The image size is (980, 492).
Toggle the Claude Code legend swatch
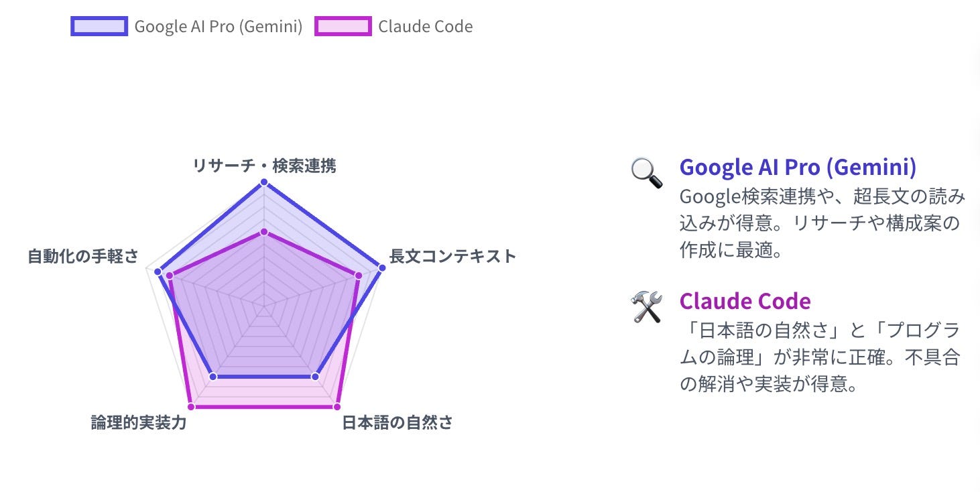[x=343, y=26]
